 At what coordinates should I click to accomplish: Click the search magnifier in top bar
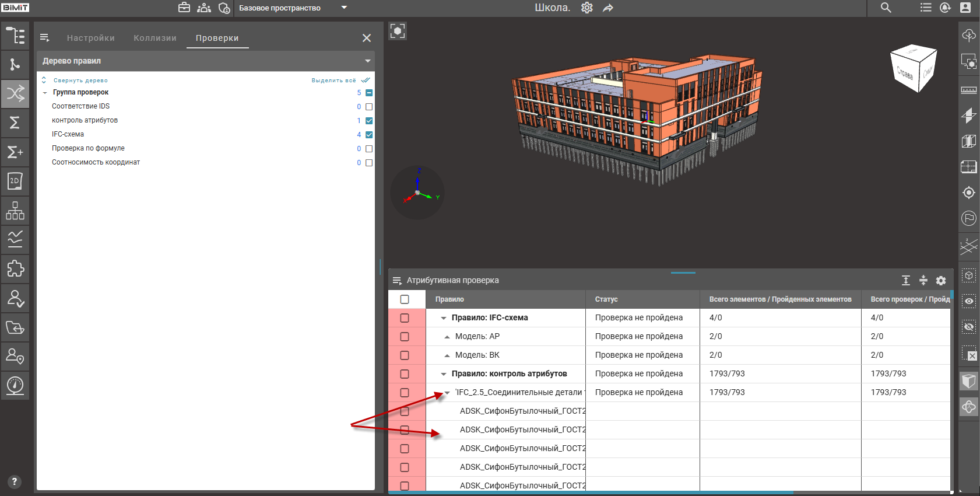(886, 8)
